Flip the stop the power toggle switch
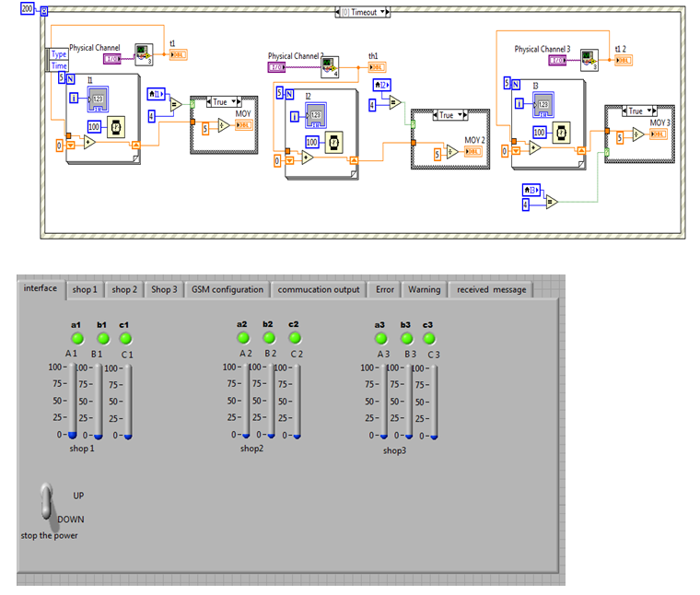Image resolution: width=700 pixels, height=595 pixels. (x=47, y=503)
